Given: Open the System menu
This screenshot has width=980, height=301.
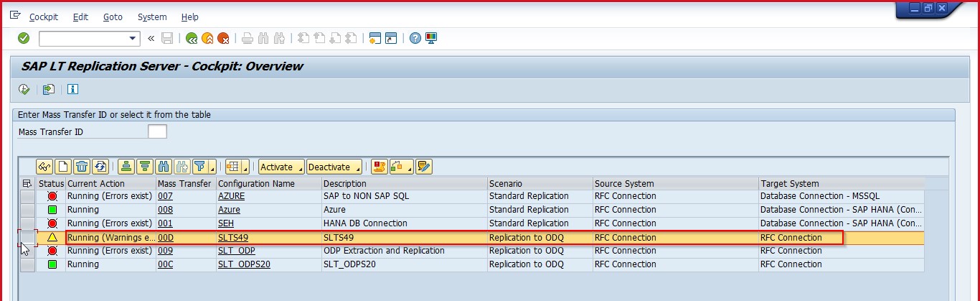Looking at the screenshot, I should [152, 17].
